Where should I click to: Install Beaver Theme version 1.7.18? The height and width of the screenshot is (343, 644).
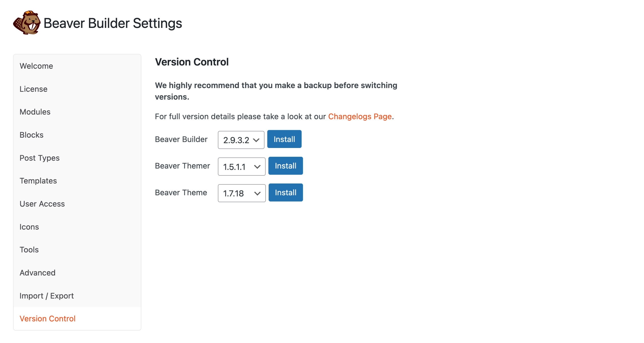click(285, 193)
